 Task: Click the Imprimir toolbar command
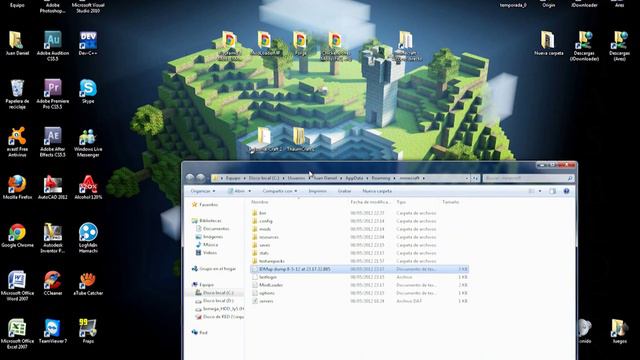pos(317,191)
